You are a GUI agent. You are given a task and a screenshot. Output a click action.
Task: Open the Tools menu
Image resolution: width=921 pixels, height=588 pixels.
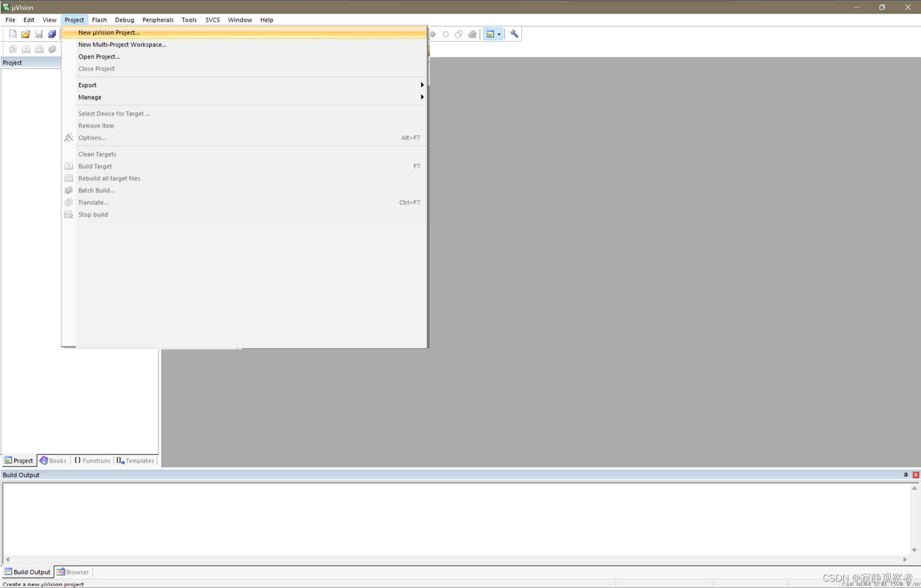click(x=189, y=20)
